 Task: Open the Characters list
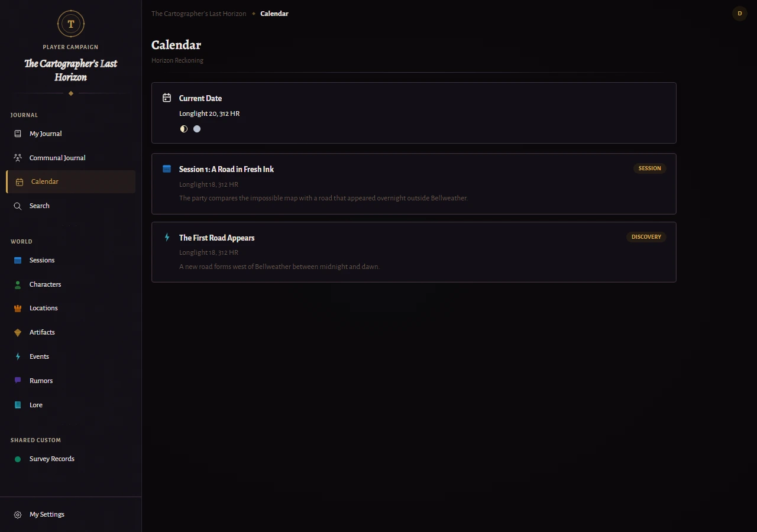click(x=71, y=284)
